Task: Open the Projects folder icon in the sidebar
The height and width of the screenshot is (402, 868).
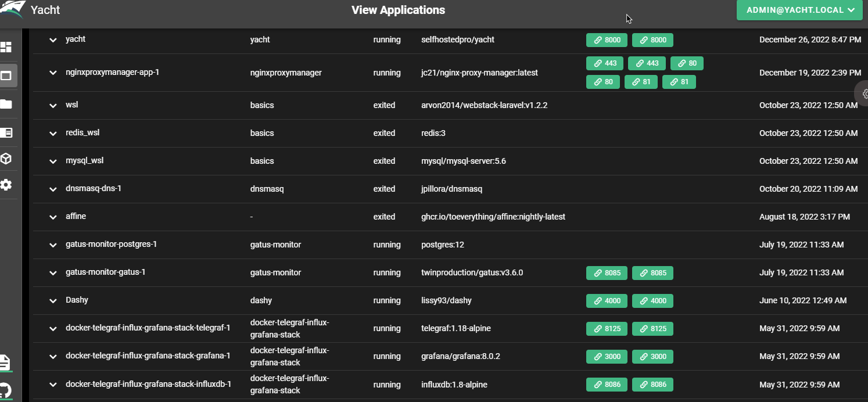Action: click(6, 104)
